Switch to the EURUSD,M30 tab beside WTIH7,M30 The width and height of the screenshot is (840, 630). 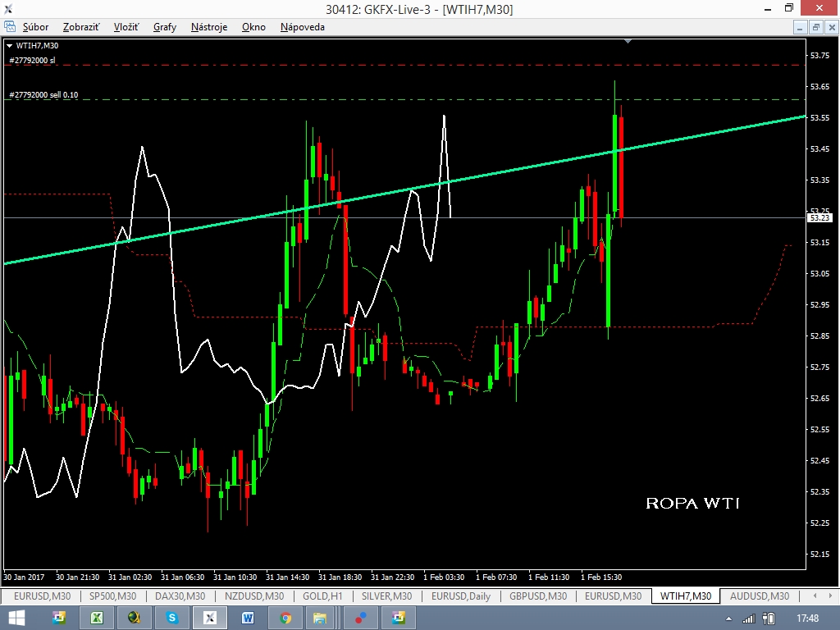(613, 596)
